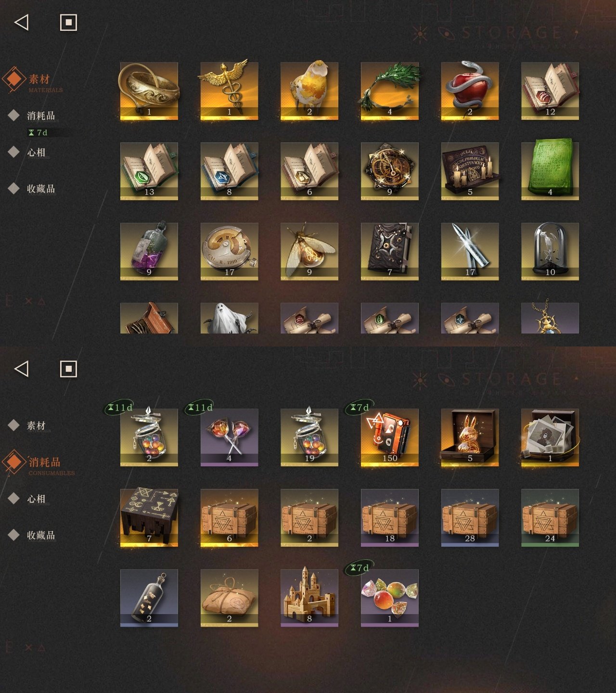Select the firefly lightbulb item

[309, 251]
